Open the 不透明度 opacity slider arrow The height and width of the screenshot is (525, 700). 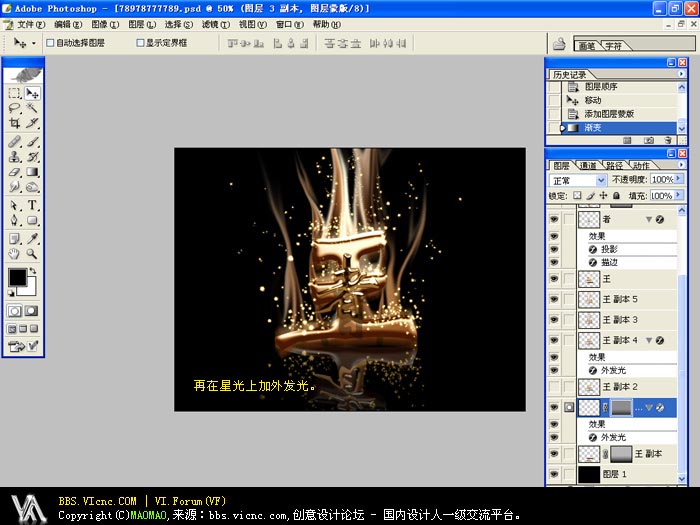pos(680,180)
